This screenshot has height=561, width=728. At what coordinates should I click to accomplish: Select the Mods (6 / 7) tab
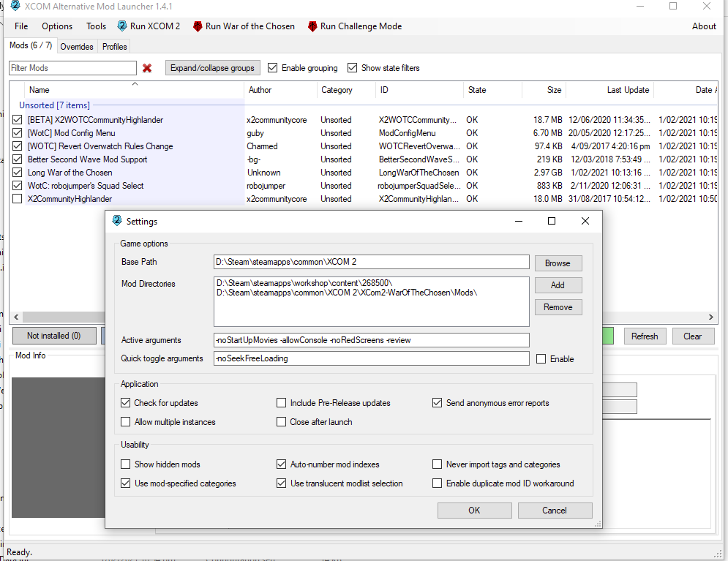31,45
